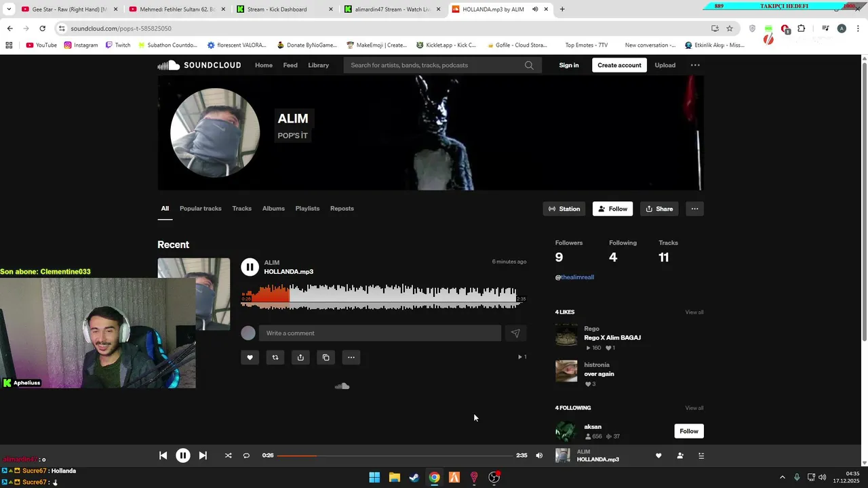
Task: Open the browser extensions puzzle icon
Action: click(x=802, y=28)
